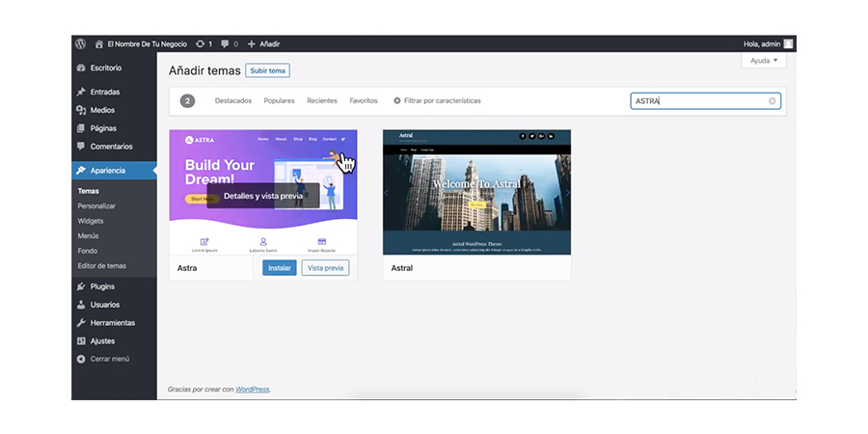
Task: Click the Entradas pin icon
Action: click(81, 92)
